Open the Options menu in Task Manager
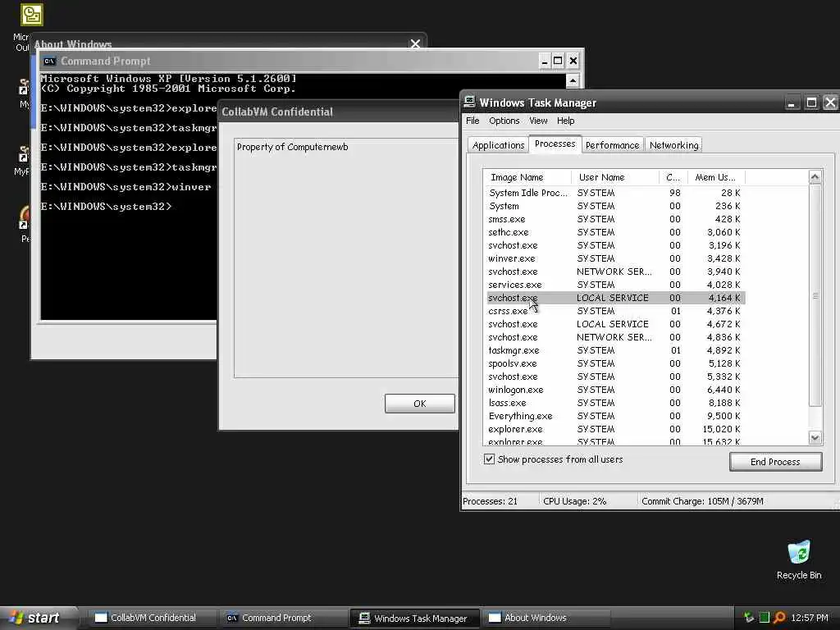This screenshot has height=630, width=840. (x=504, y=121)
